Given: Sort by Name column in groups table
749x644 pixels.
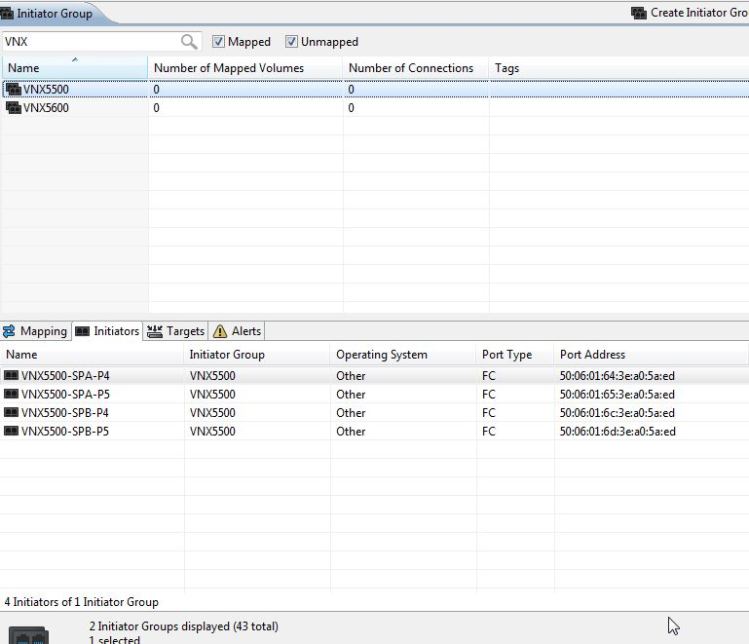Looking at the screenshot, I should click(x=75, y=68).
